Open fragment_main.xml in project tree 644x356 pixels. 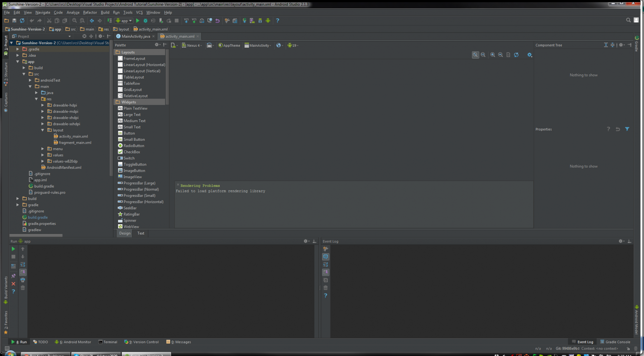click(x=75, y=143)
